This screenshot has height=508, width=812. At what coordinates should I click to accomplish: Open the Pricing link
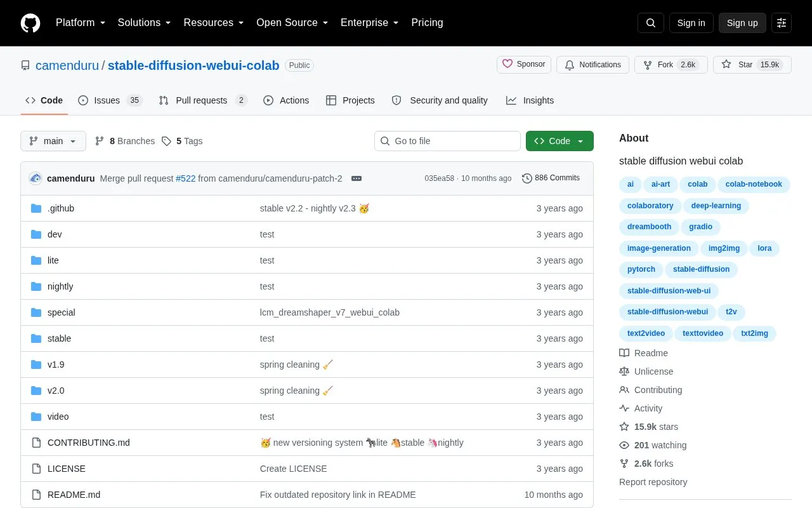point(427,23)
